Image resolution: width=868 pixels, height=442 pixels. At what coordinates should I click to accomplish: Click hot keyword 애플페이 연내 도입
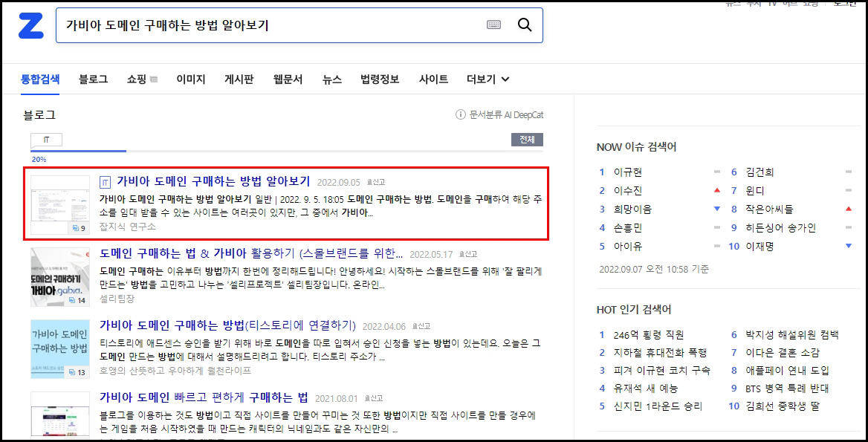[787, 370]
